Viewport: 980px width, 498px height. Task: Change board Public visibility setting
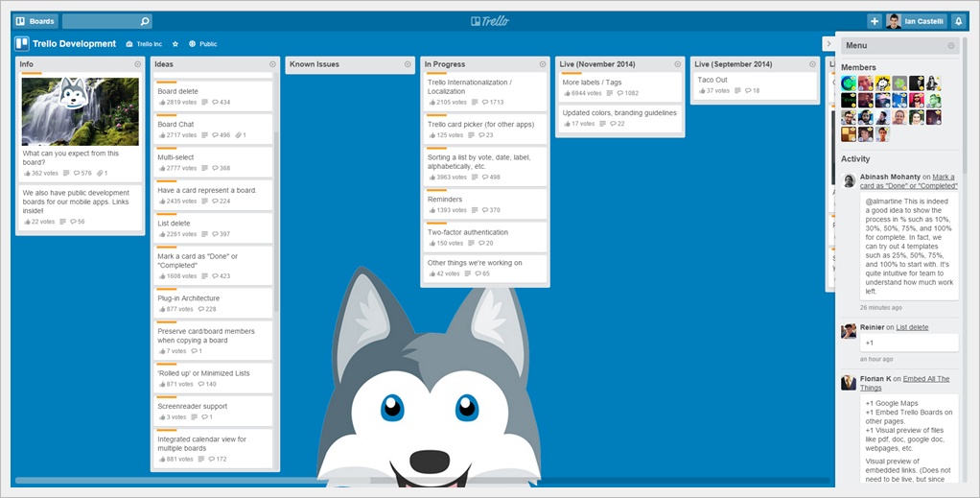(x=203, y=44)
